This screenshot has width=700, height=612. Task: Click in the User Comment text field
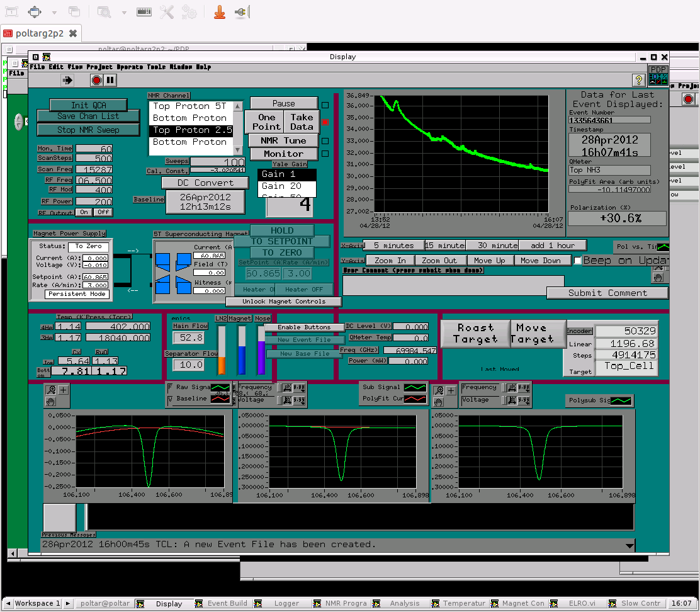pyautogui.click(x=454, y=285)
